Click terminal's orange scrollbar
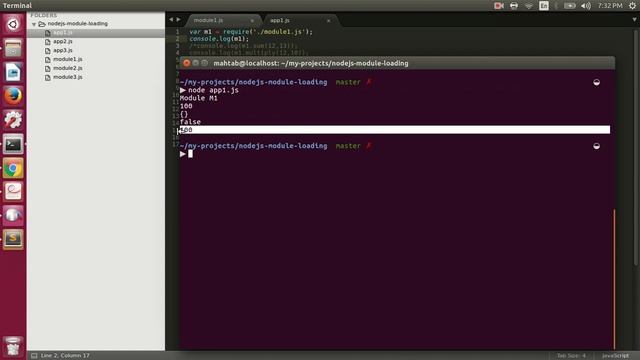 point(614,279)
